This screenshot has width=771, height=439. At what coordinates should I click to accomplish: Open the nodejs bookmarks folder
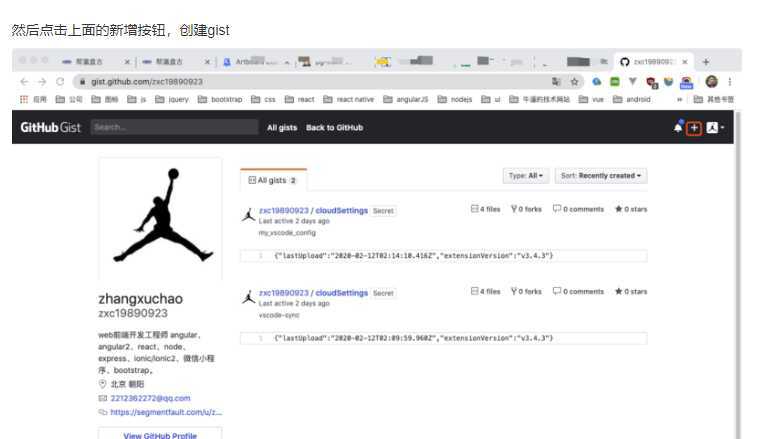pos(455,99)
